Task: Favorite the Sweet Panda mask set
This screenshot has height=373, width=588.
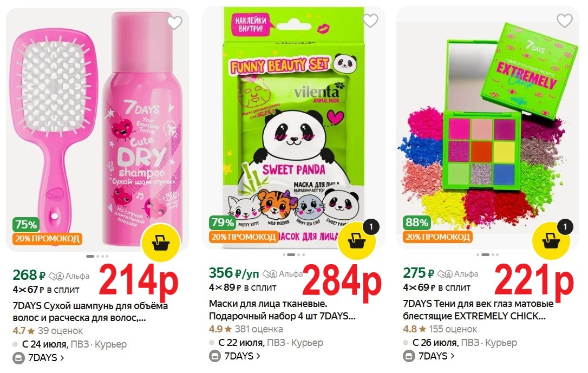Action: (x=370, y=21)
